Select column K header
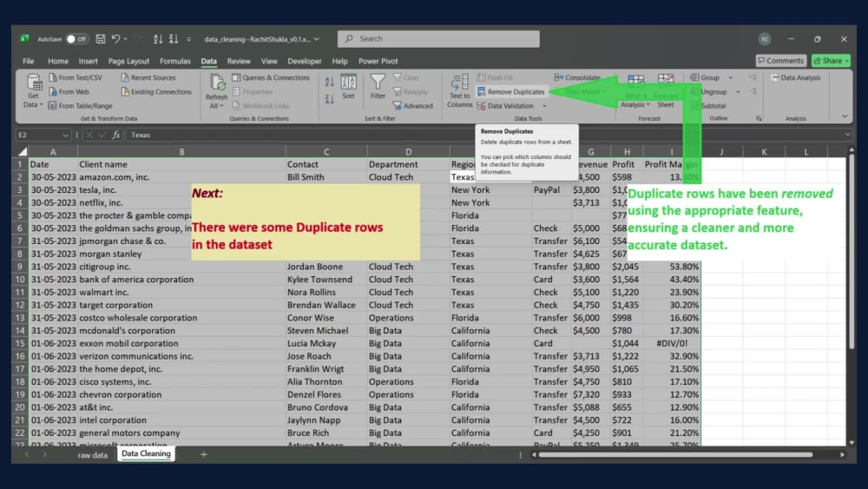 [764, 152]
